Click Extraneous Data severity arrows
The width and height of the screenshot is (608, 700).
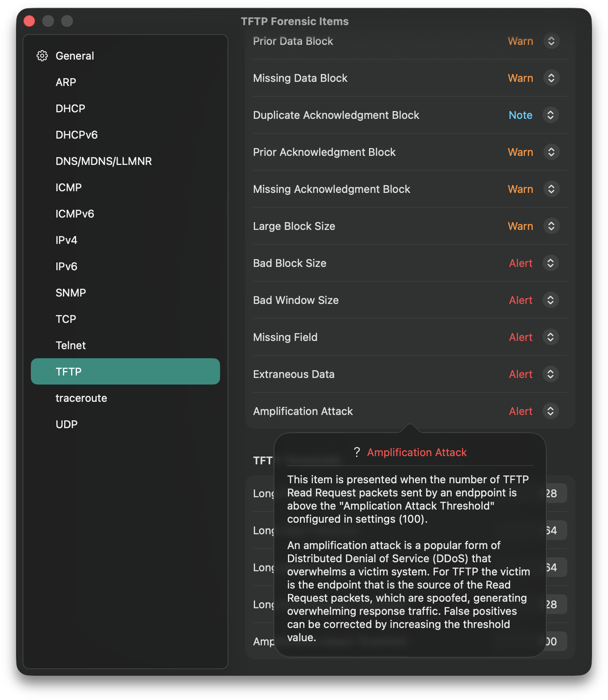click(x=550, y=374)
